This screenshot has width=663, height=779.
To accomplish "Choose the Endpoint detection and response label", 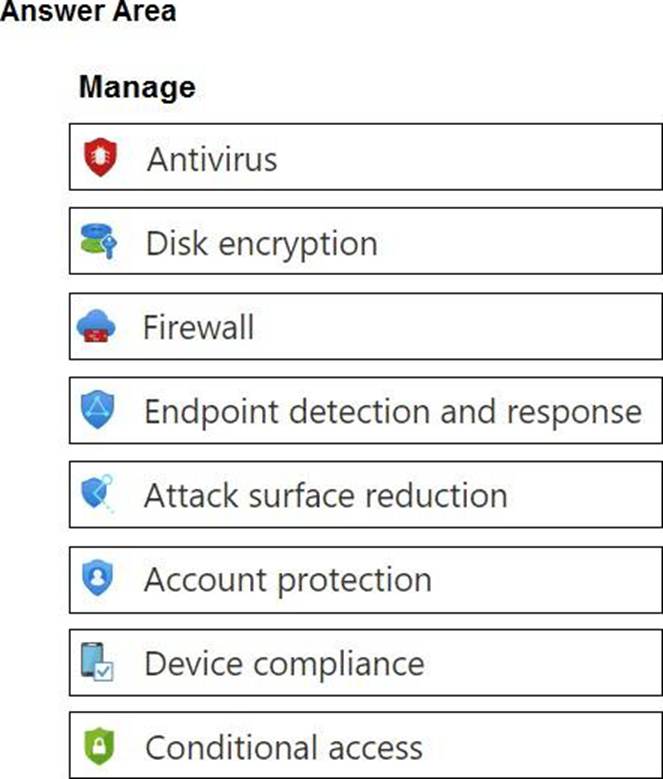I will point(392,411).
